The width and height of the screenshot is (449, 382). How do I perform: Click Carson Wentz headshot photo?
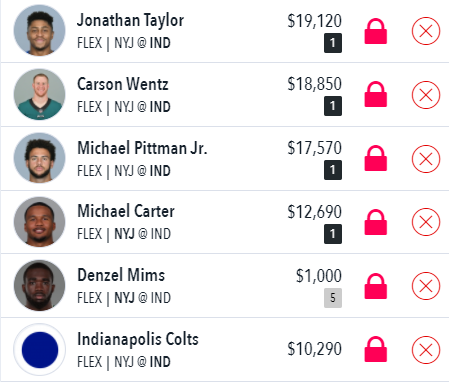pyautogui.click(x=39, y=94)
